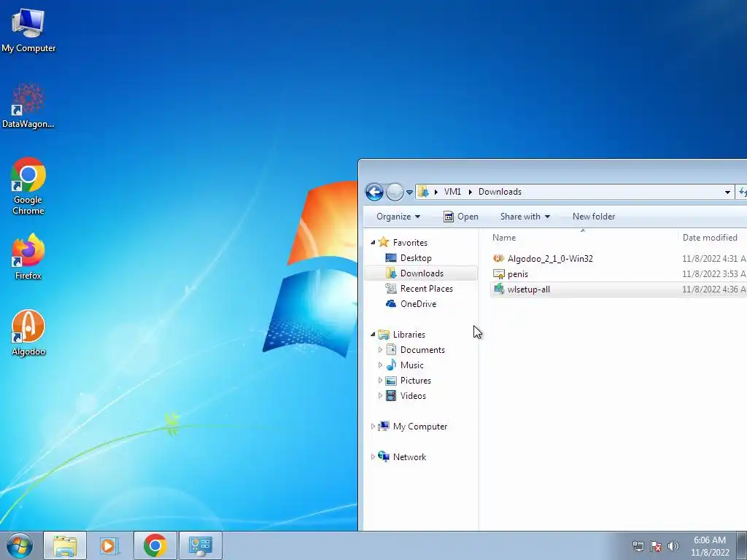Viewport: 747px width, 560px height.
Task: Select Favorites in the navigation pane
Action: tap(410, 242)
